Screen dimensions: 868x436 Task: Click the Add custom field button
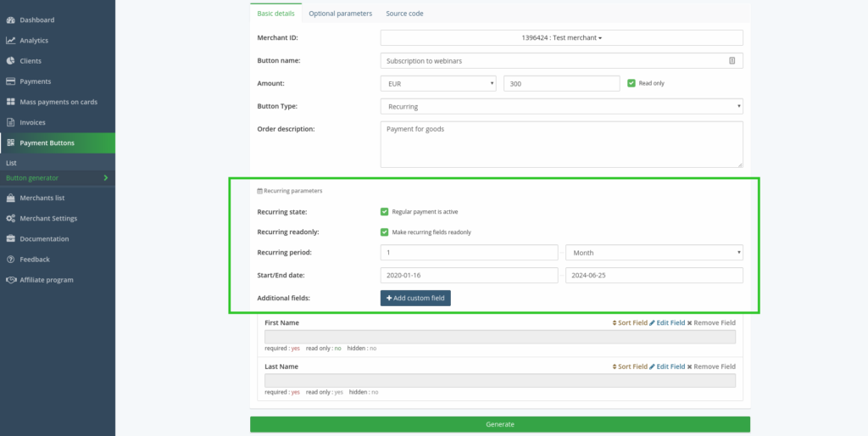click(x=415, y=298)
